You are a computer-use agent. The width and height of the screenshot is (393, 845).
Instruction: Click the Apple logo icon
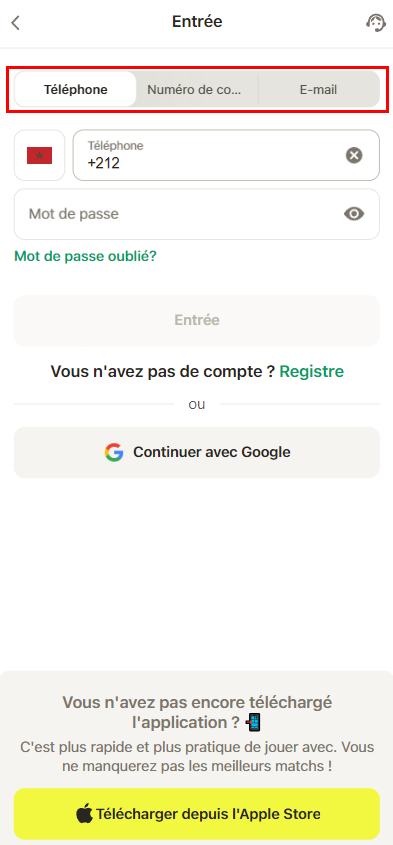(x=84, y=814)
